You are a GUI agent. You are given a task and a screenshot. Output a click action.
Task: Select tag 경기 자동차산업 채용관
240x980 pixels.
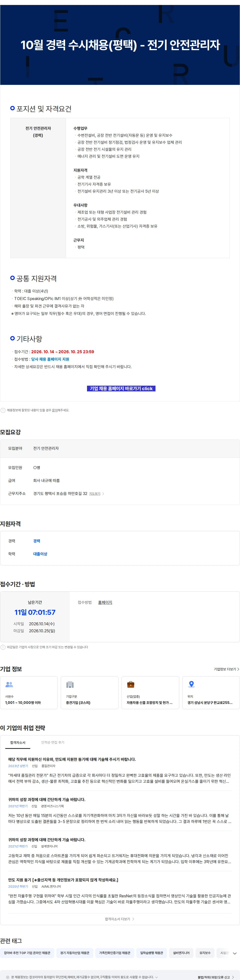[x=75, y=953]
